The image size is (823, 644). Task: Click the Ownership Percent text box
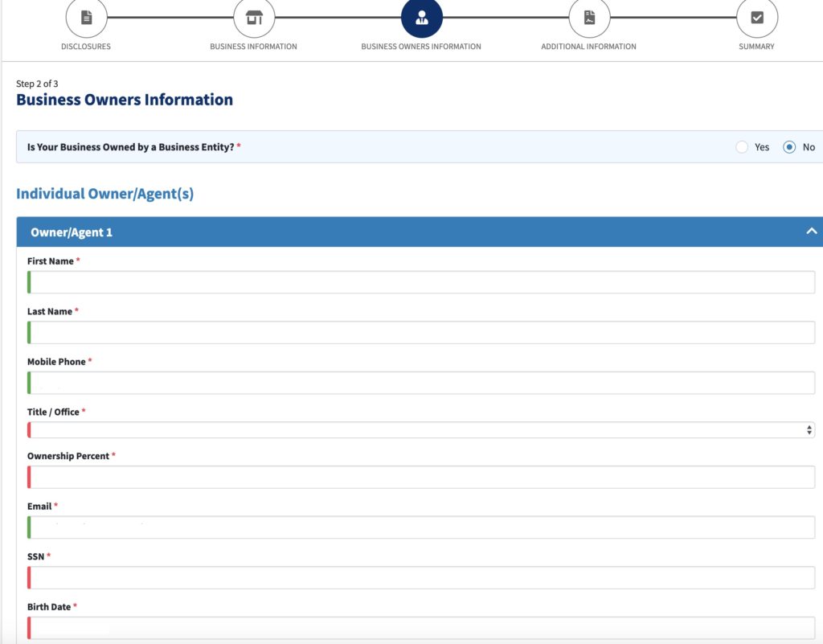point(422,477)
